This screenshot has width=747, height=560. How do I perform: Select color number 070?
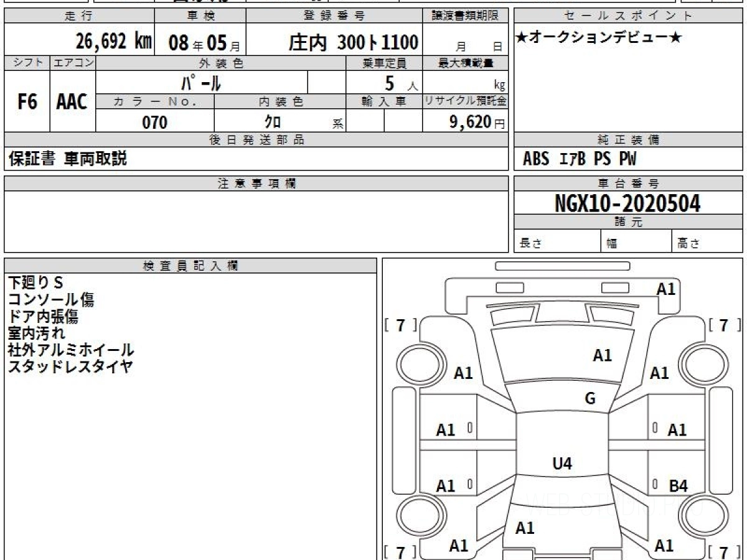tap(154, 123)
